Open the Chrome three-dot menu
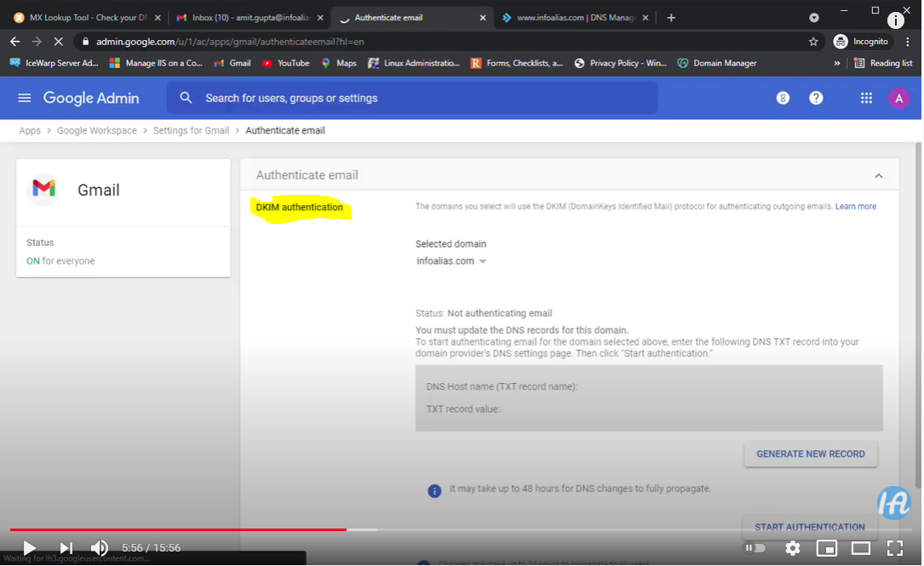Image resolution: width=924 pixels, height=566 pixels. click(x=908, y=41)
